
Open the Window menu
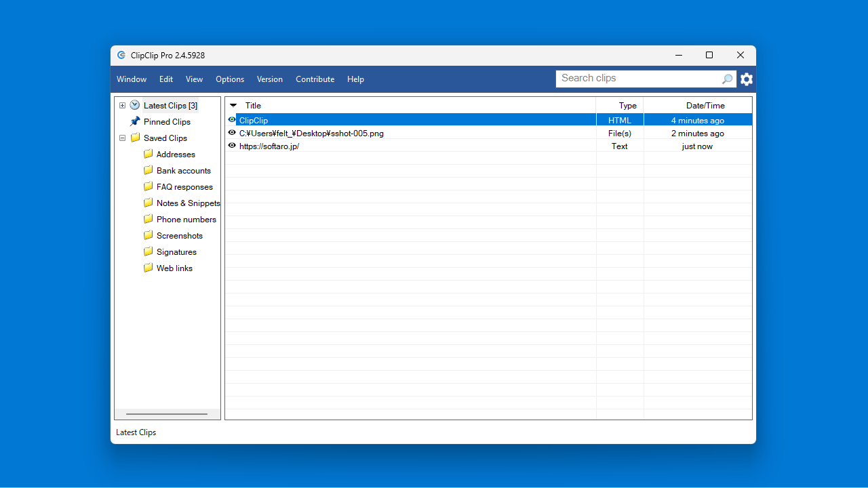click(132, 79)
